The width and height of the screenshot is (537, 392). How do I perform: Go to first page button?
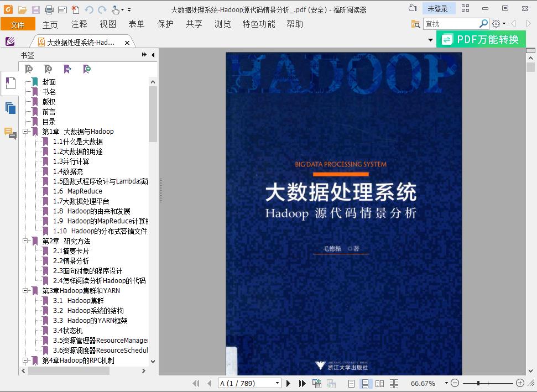pos(196,384)
